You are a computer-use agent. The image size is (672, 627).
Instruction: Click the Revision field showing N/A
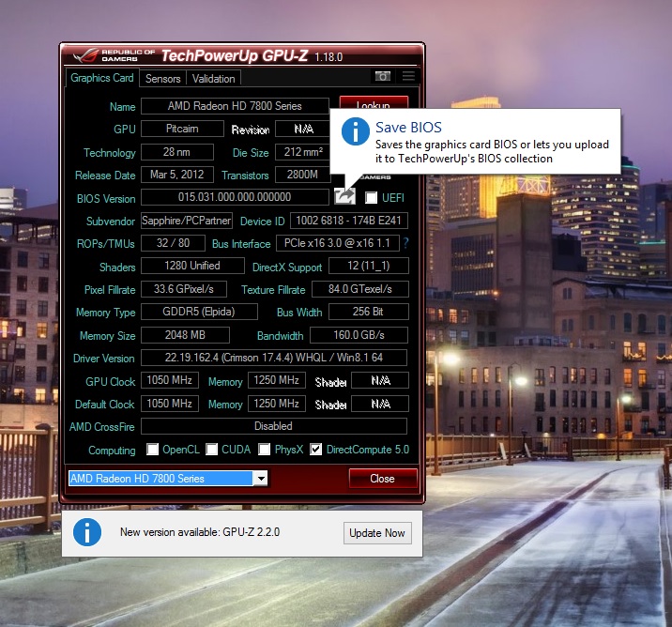302,129
